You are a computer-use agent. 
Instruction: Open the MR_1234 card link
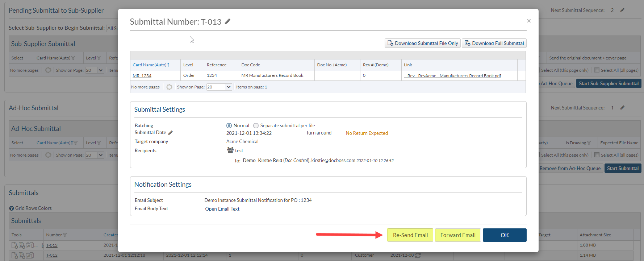coord(142,76)
